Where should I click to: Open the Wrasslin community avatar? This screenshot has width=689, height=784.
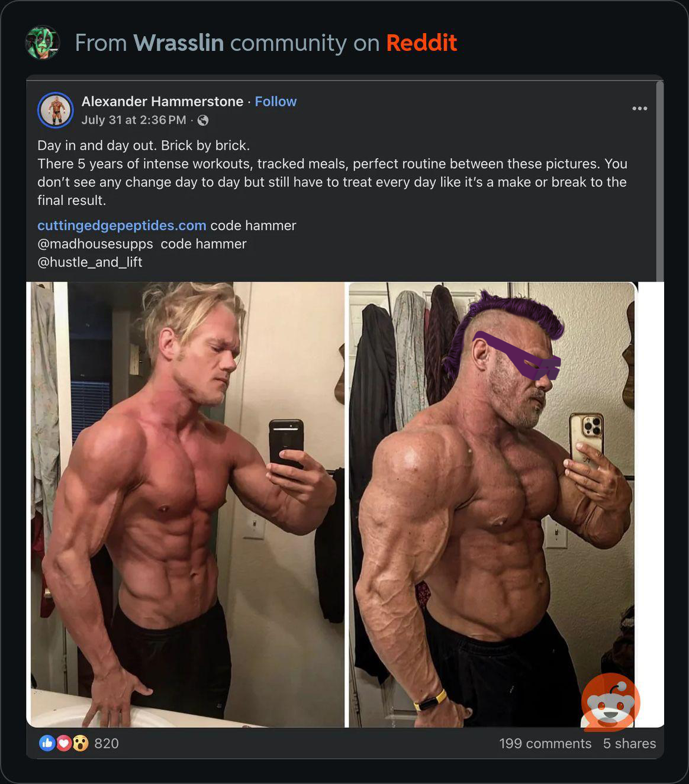pyautogui.click(x=43, y=43)
